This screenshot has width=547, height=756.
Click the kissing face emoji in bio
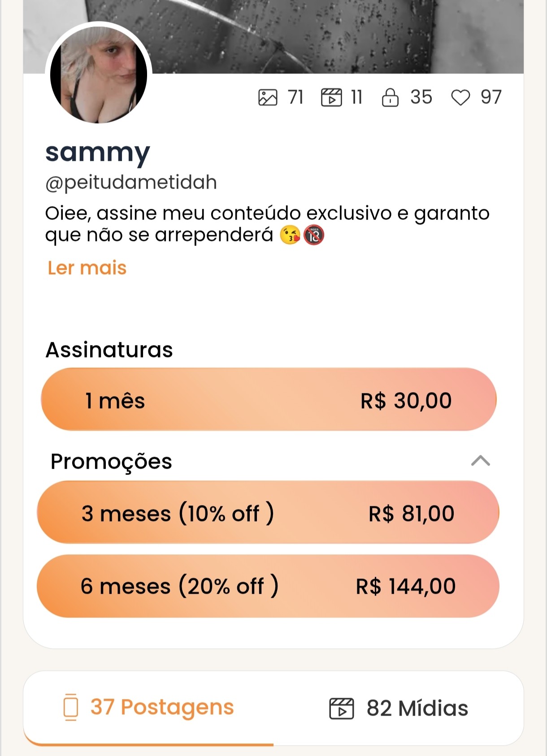click(x=290, y=235)
